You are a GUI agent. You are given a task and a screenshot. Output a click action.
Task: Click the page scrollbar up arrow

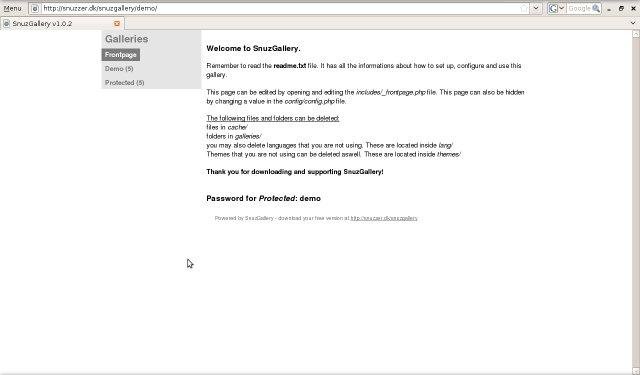(x=636, y=34)
